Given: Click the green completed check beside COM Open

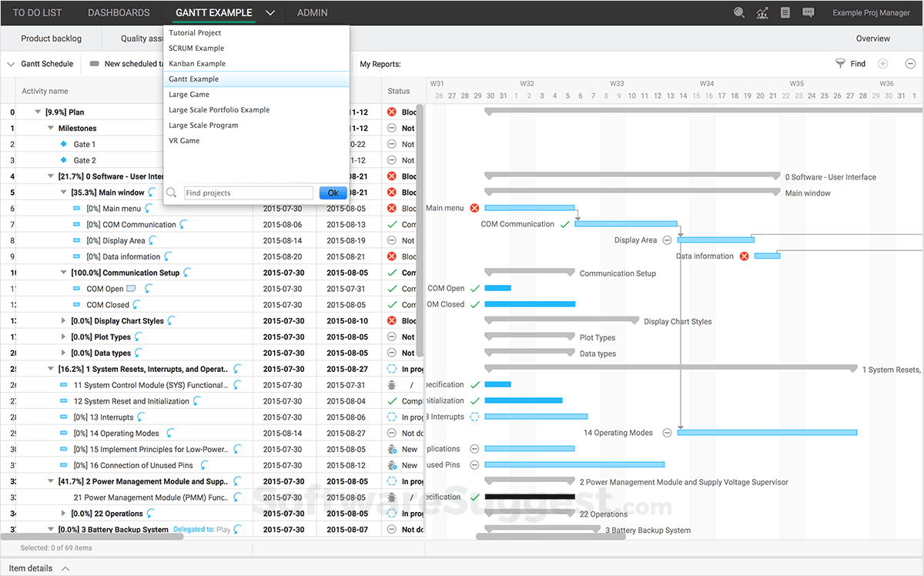Looking at the screenshot, I should (x=475, y=288).
